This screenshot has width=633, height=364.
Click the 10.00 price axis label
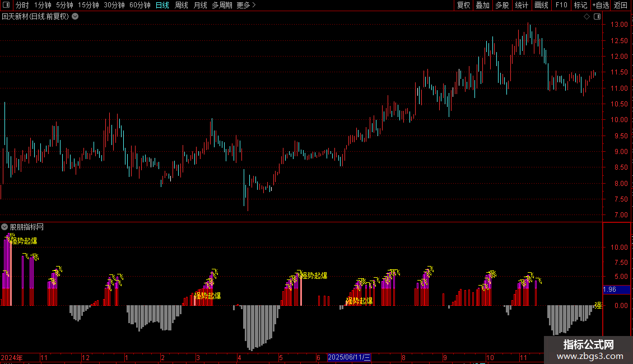(x=619, y=120)
